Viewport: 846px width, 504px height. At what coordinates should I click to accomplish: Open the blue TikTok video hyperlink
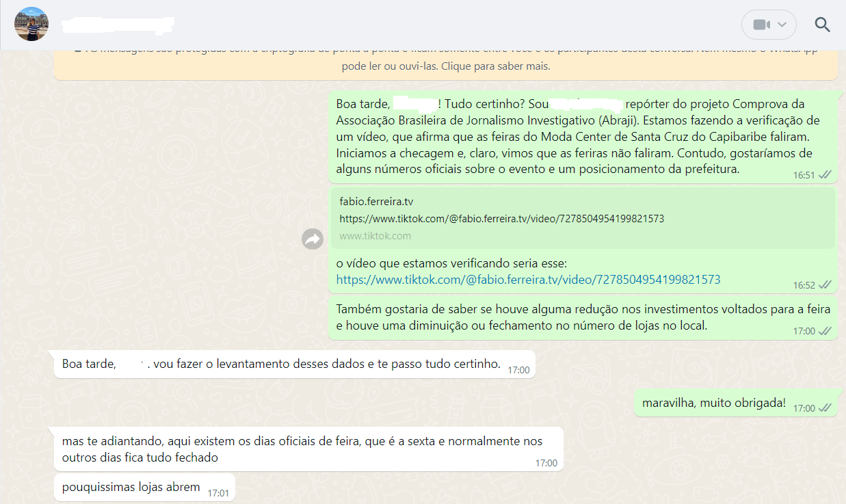point(528,280)
